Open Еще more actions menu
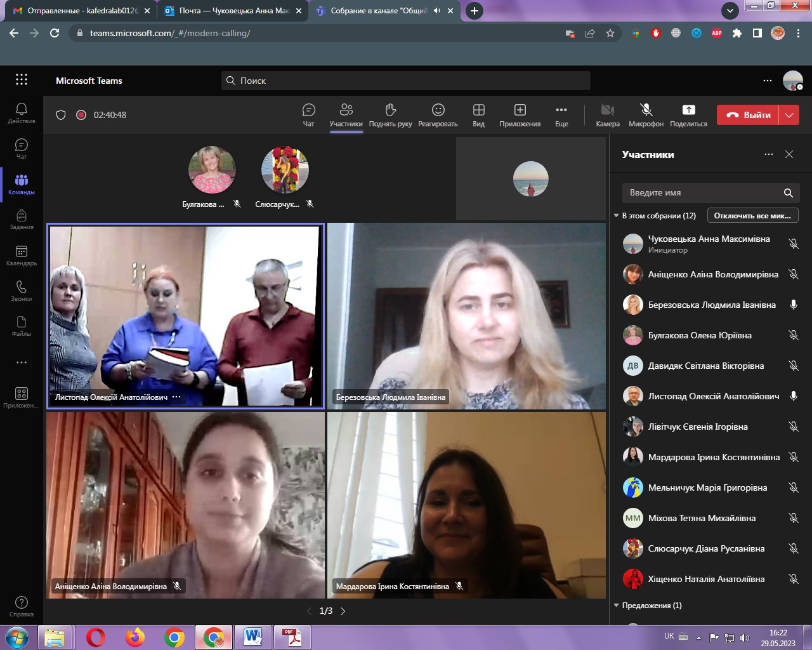Viewport: 812px width, 650px height. pos(561,115)
